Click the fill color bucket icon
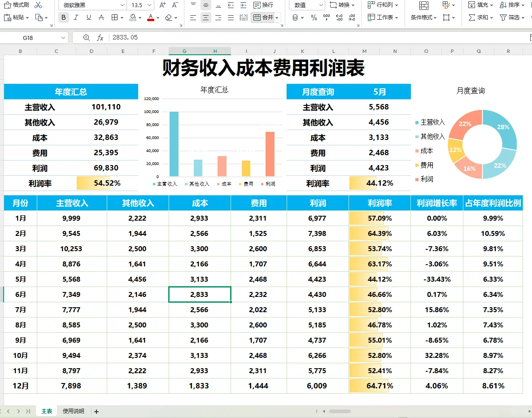The height and width of the screenshot is (418, 532). (x=133, y=17)
